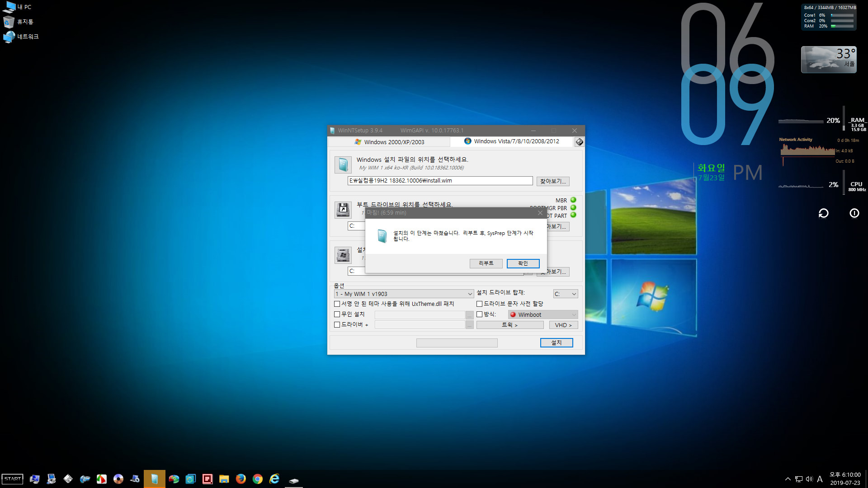Open the computer gear settings taskbar icon

coord(135,479)
